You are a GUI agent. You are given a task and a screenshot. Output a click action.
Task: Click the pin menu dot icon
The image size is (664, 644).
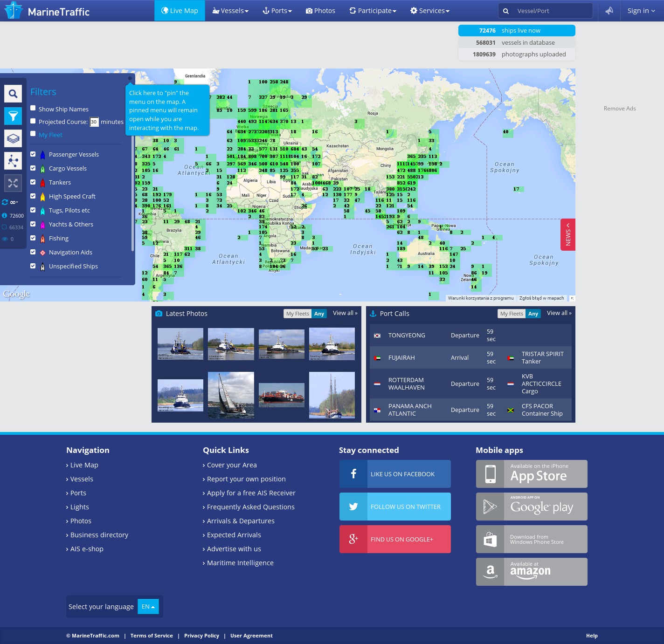130,79
